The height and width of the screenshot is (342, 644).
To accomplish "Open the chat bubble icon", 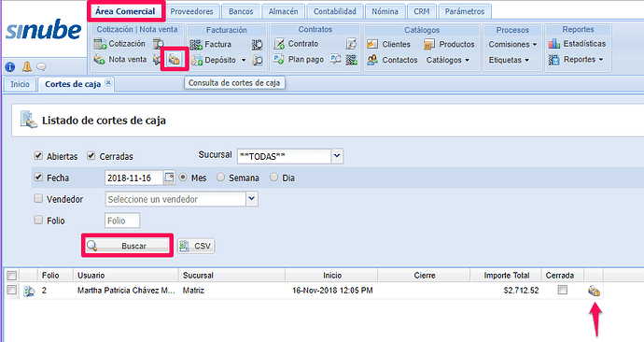I will click(41, 66).
